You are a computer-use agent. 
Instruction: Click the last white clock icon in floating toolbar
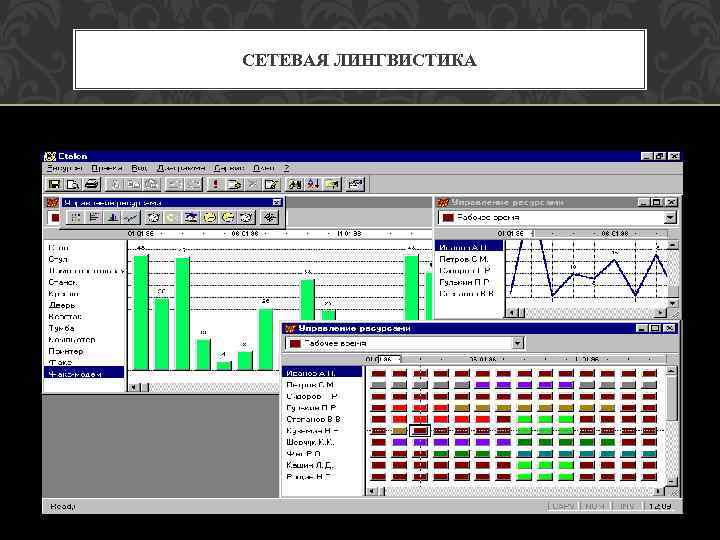pos(247,217)
